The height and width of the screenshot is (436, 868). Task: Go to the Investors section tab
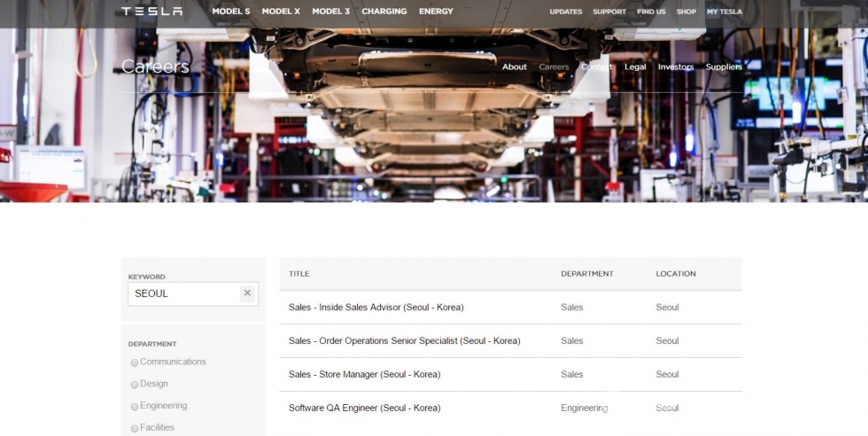click(676, 67)
